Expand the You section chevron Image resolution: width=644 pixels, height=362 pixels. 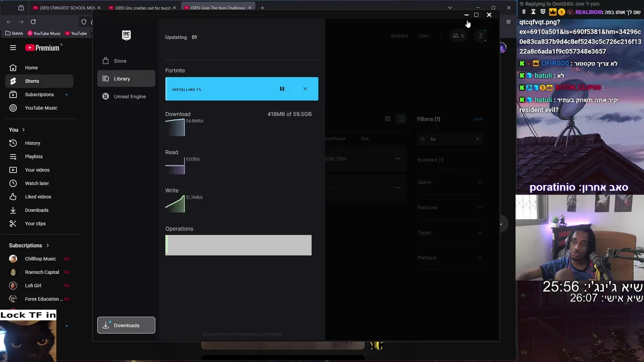click(x=23, y=130)
